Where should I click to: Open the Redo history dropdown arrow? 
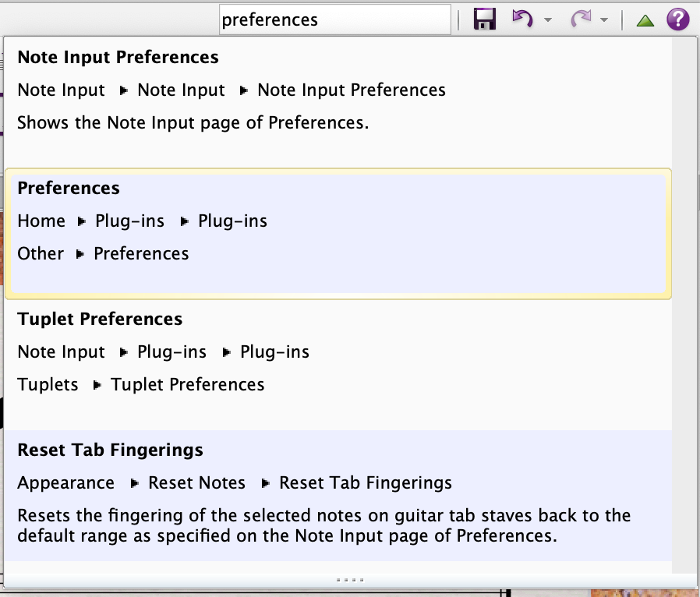605,20
